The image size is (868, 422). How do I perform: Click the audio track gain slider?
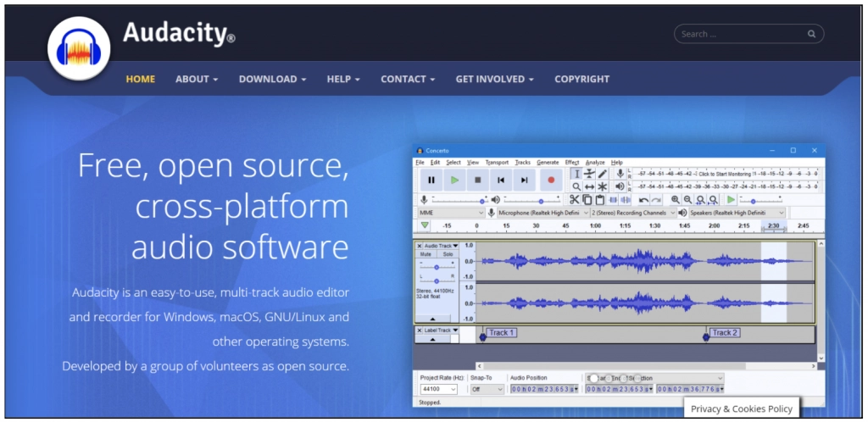437,266
